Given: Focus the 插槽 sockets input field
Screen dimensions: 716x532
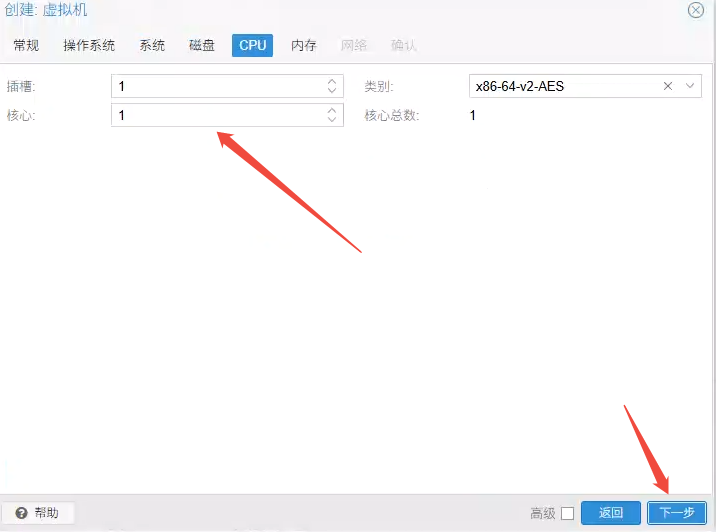Looking at the screenshot, I should click(x=215, y=86).
